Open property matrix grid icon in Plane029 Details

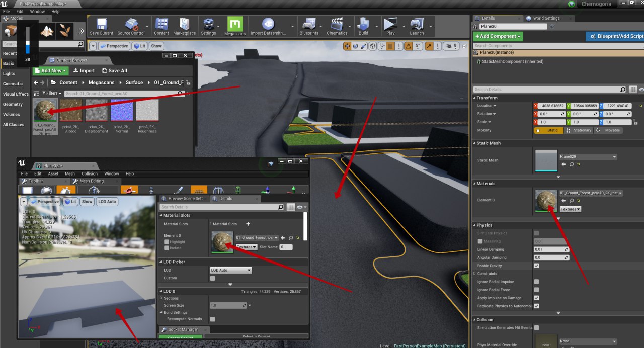(291, 207)
